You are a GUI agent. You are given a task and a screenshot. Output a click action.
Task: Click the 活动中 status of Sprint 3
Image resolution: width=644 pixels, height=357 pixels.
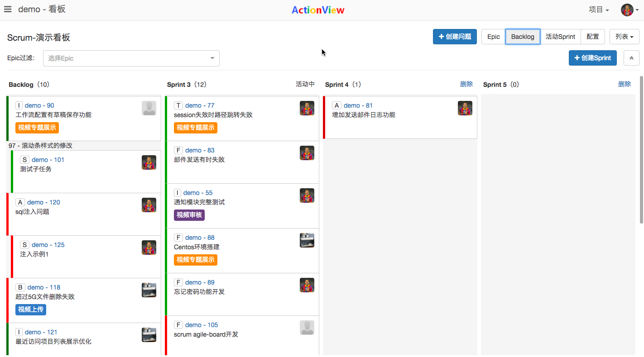[305, 84]
